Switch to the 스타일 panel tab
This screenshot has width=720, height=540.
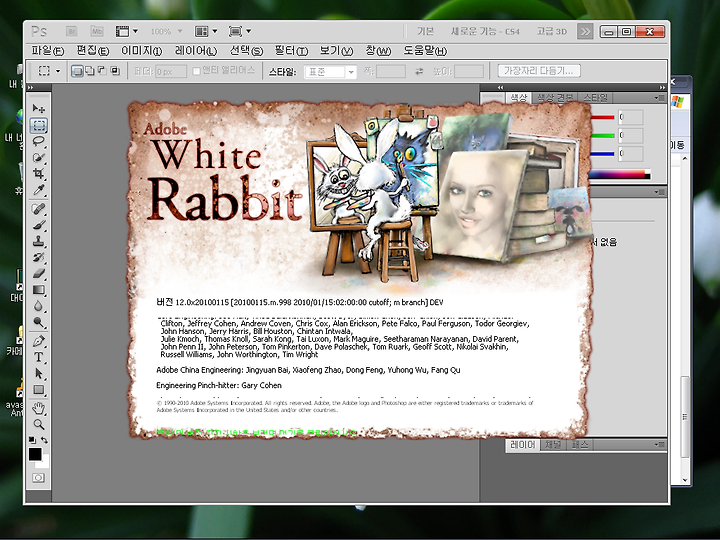tap(595, 98)
